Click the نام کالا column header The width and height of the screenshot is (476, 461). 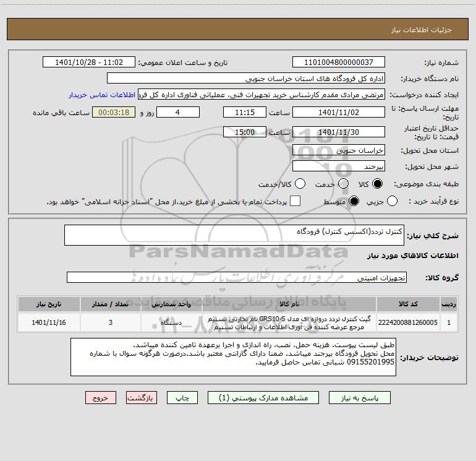pyautogui.click(x=289, y=304)
